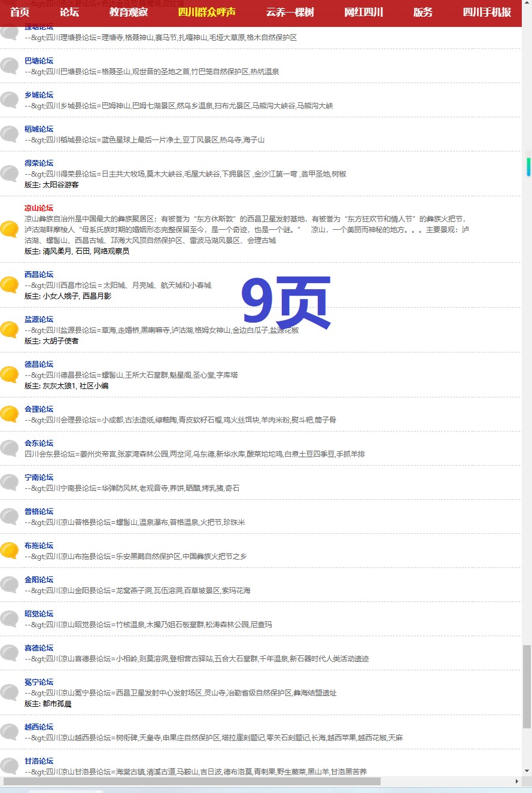Visit the 冕宁论坛 forum link
The height and width of the screenshot is (793, 532).
click(39, 682)
